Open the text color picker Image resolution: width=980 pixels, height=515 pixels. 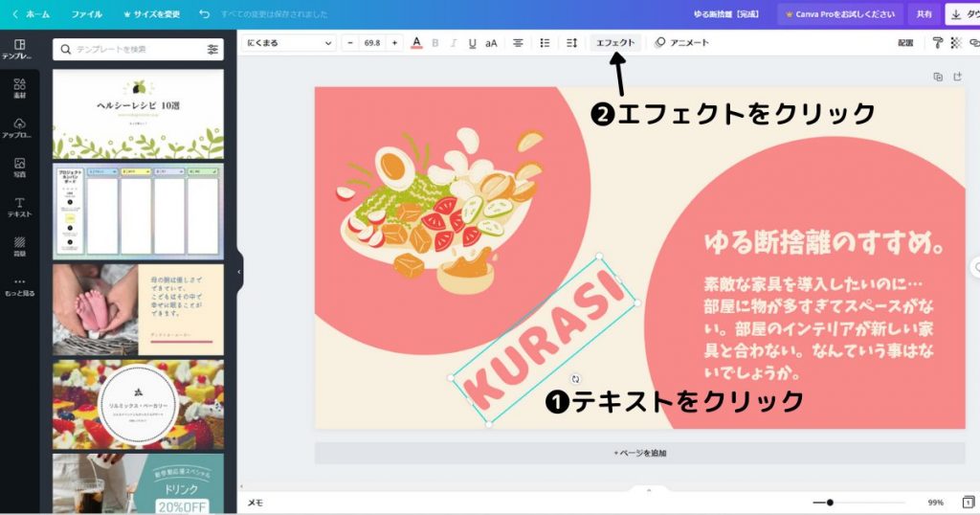416,43
